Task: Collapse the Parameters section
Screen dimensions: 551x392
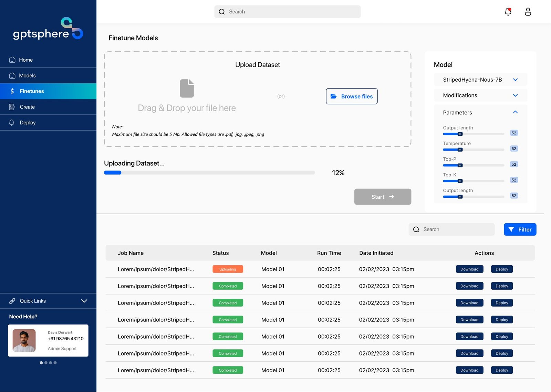Action: click(x=515, y=112)
